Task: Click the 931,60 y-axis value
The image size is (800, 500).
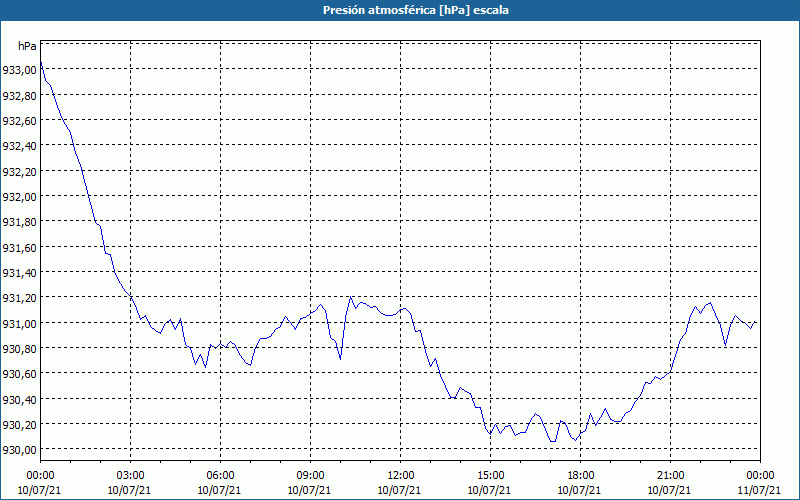Action: coord(19,247)
